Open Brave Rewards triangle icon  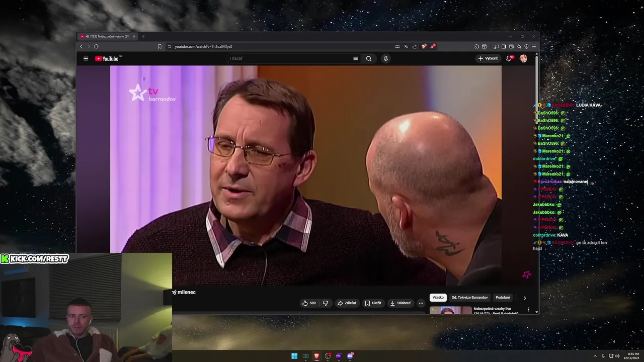click(x=433, y=46)
